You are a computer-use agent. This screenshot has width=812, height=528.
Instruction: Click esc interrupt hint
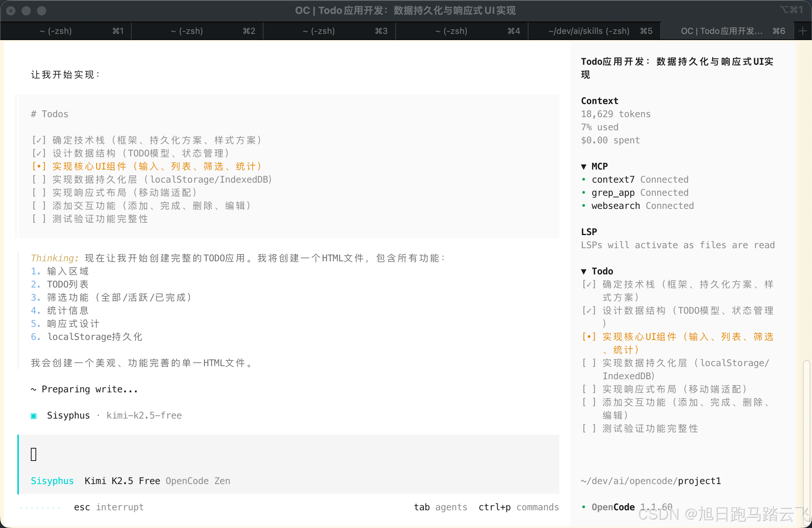click(109, 507)
